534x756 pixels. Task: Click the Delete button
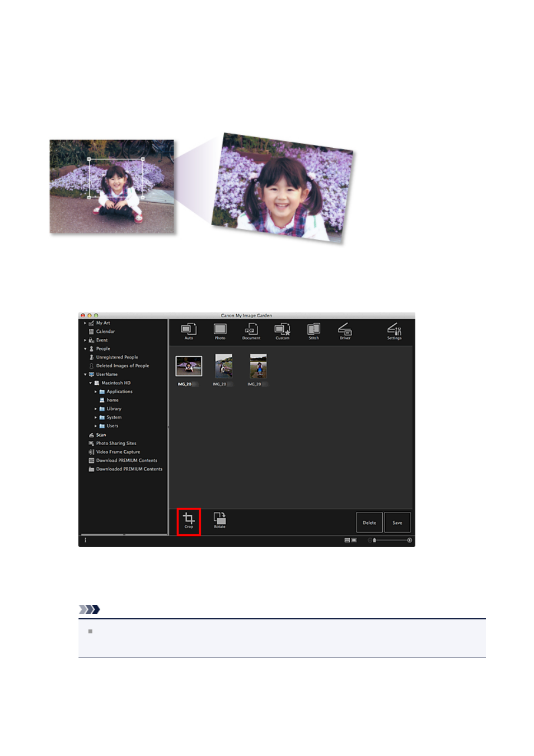[369, 522]
